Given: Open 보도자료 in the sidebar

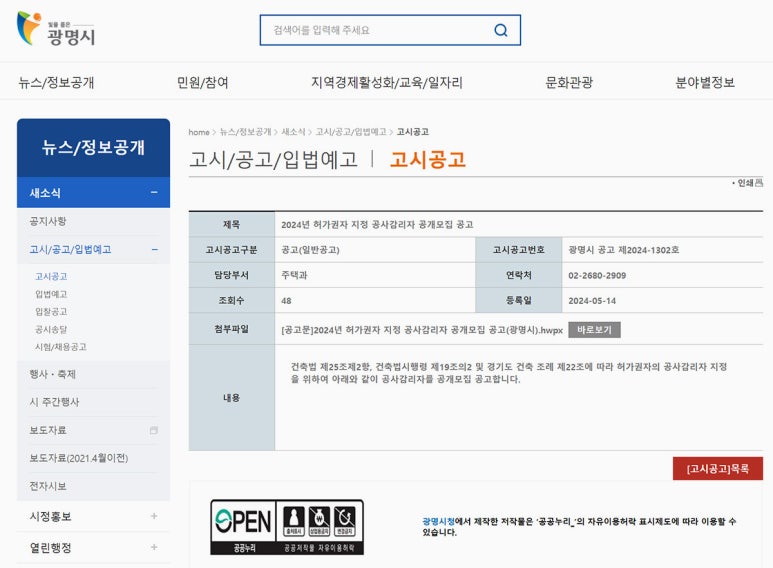Looking at the screenshot, I should pos(48,430).
